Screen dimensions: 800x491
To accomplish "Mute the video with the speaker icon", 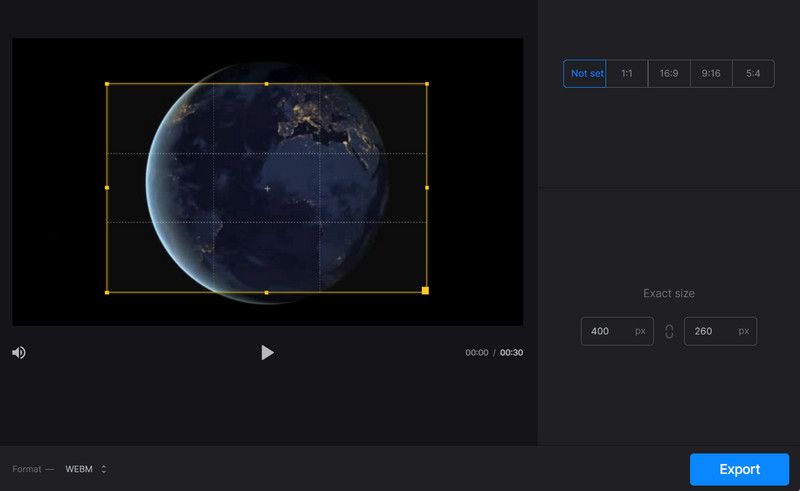I will [19, 352].
